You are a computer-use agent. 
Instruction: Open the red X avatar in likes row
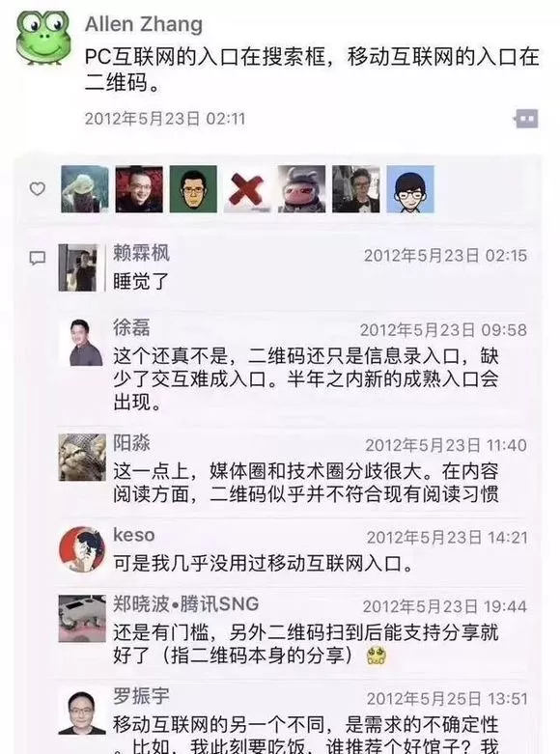pyautogui.click(x=247, y=189)
